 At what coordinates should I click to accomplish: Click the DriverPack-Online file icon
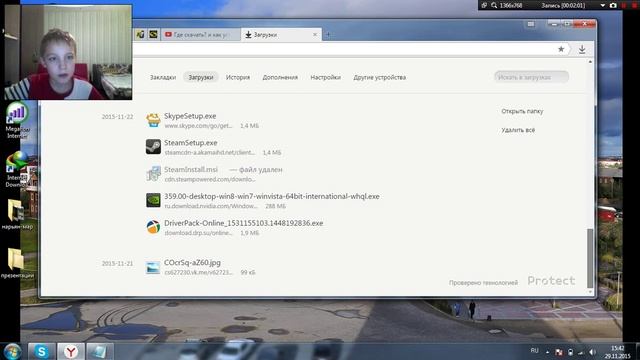(x=153, y=227)
